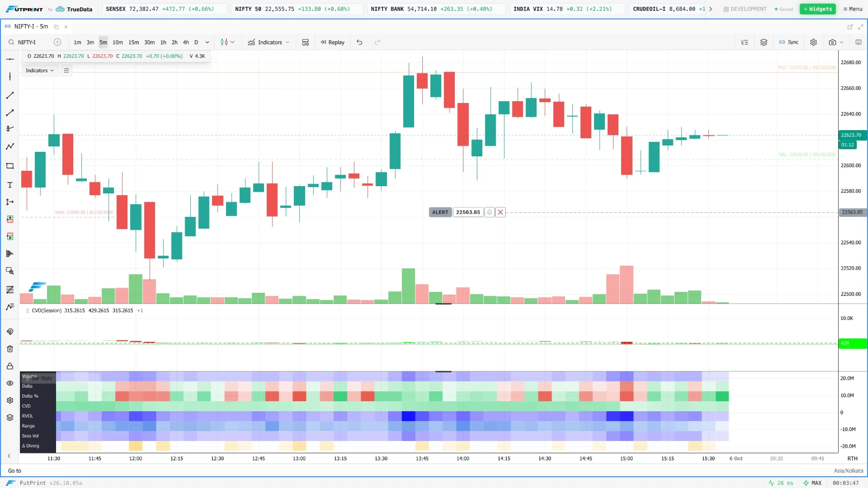Screen dimensions: 868x488
Task: Expand more timeframes dropdown
Action: click(208, 42)
